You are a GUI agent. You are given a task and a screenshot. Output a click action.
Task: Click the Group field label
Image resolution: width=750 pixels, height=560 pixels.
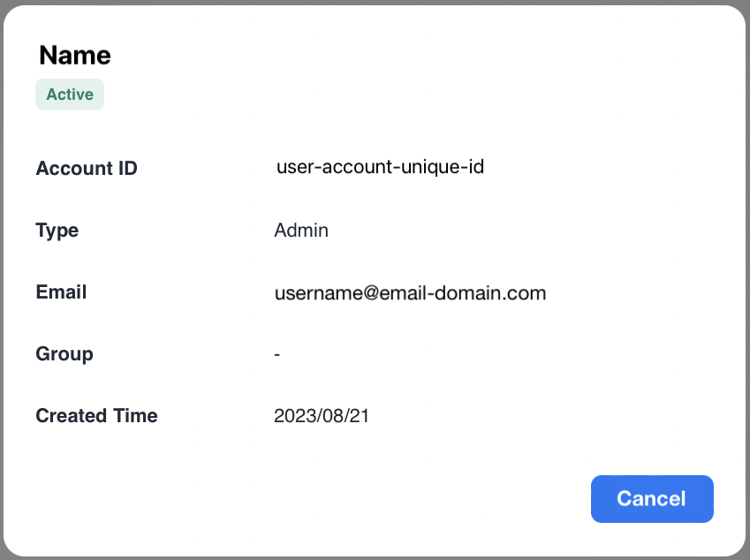point(64,354)
